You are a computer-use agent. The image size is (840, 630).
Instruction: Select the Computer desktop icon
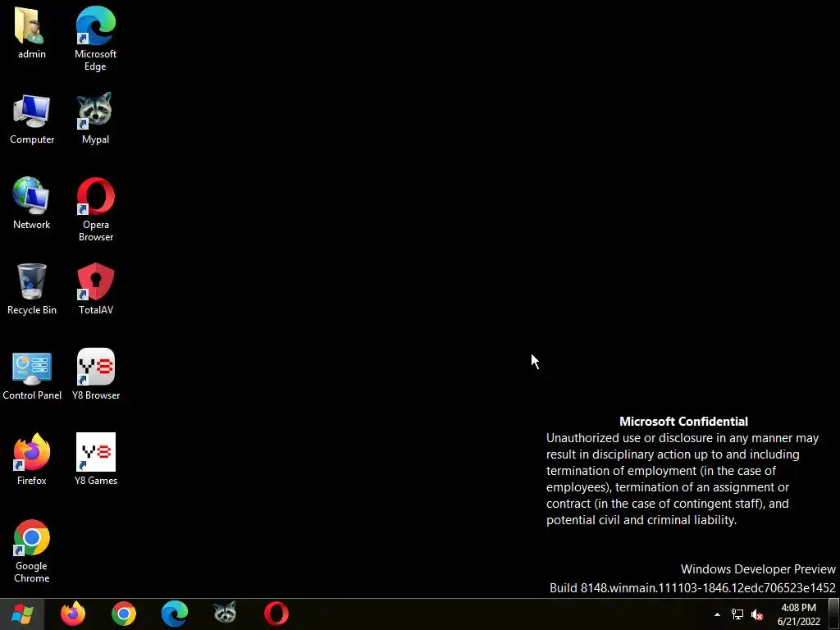[32, 119]
